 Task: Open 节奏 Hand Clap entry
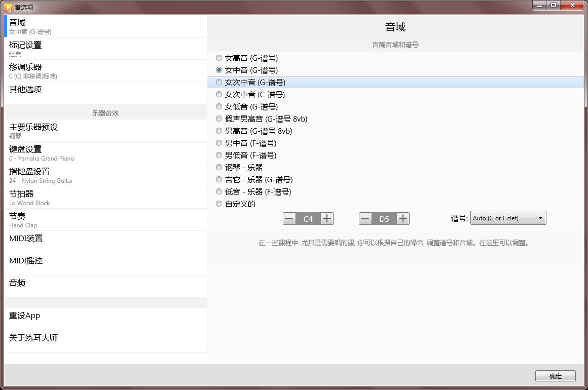pos(106,220)
